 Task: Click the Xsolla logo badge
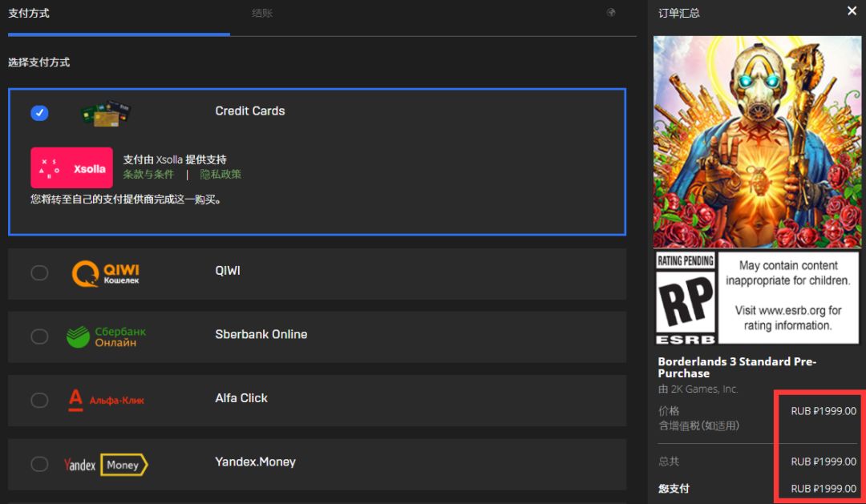click(72, 167)
